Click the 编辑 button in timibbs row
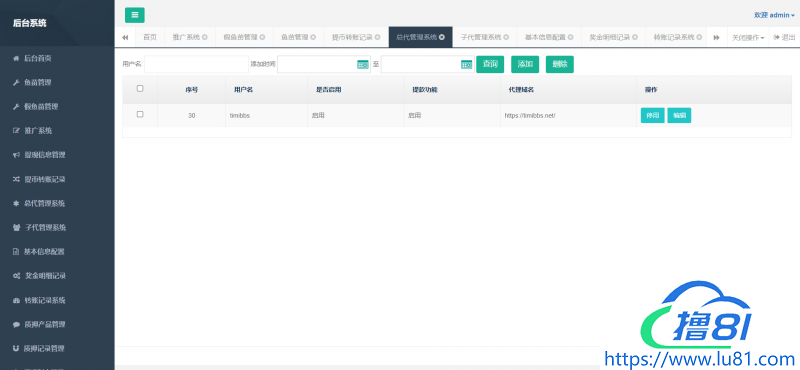 point(679,115)
